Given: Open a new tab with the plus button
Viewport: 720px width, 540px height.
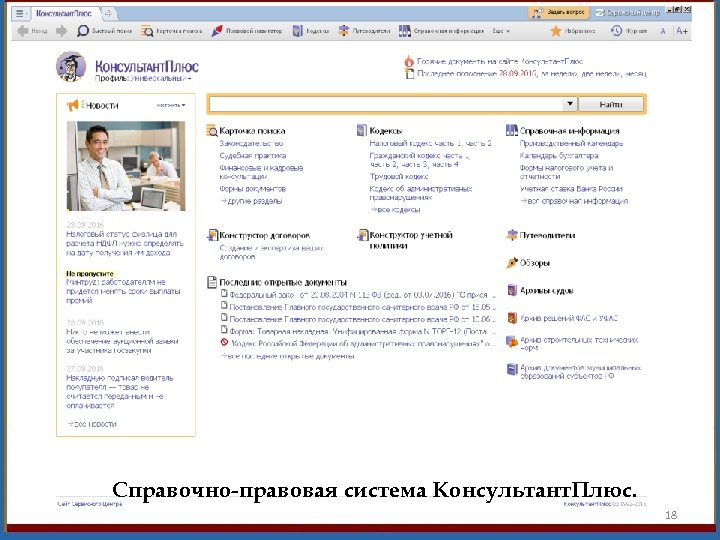Looking at the screenshot, I should pyautogui.click(x=108, y=13).
